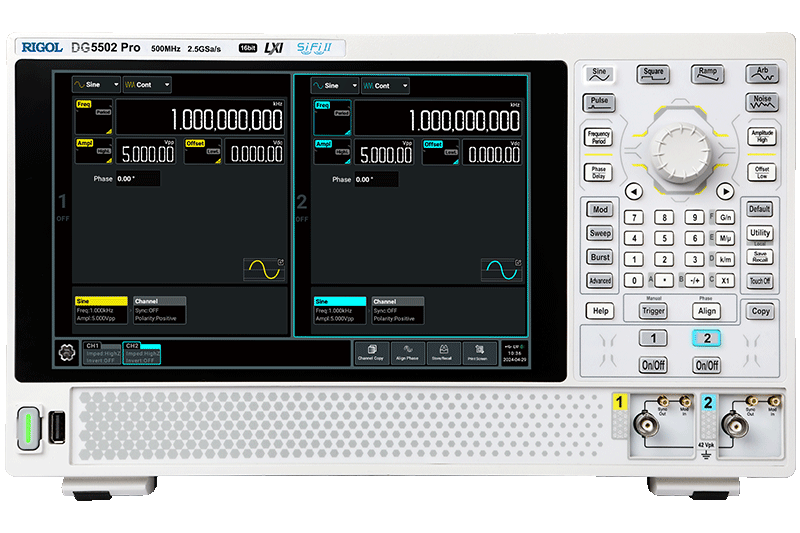Tap channel 2 amplitude 5.000,00 Vpp field
800x533 pixels.
coord(384,152)
